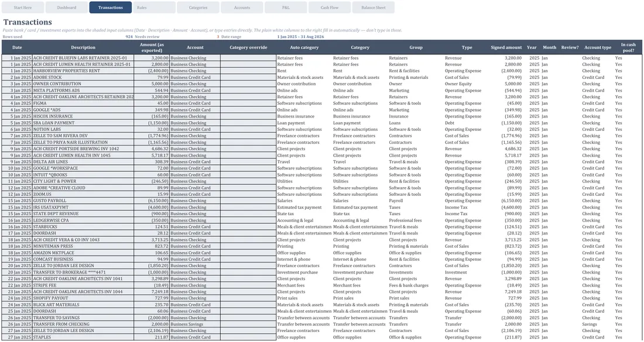Select the CITY LIGHT & POWER description

point(83,181)
